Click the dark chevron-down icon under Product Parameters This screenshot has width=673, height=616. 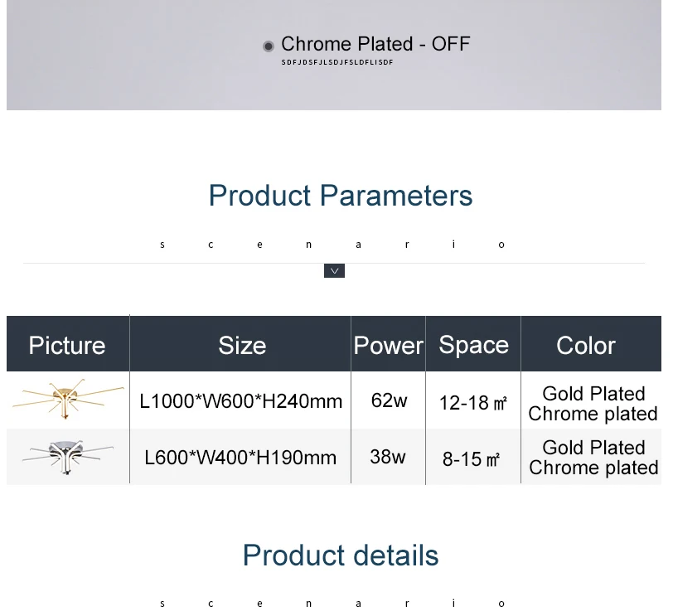[334, 271]
